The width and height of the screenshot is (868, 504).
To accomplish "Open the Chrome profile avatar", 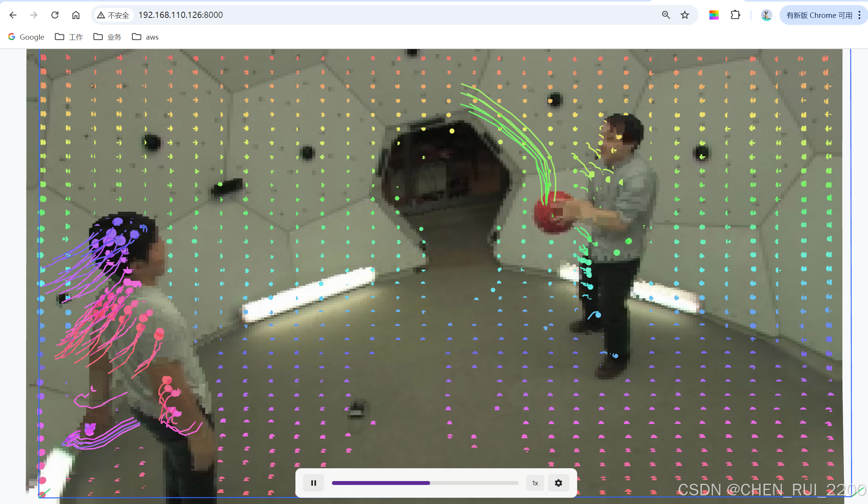I will click(766, 15).
